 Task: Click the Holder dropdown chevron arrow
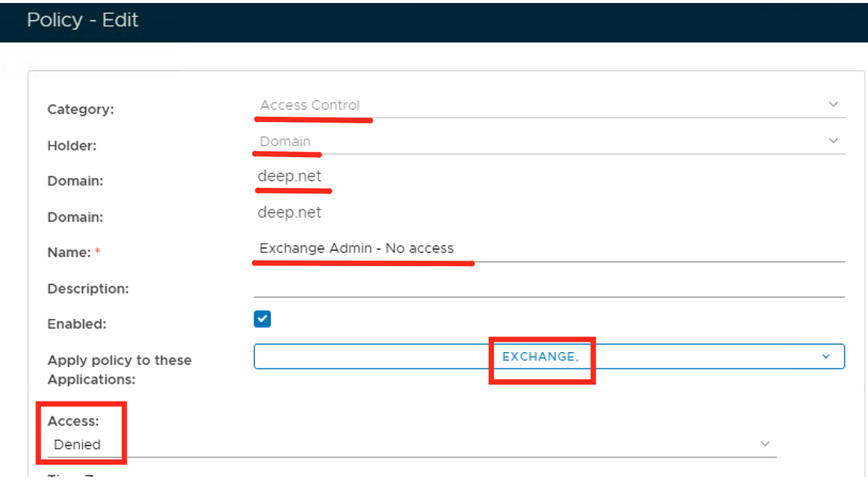(x=834, y=141)
